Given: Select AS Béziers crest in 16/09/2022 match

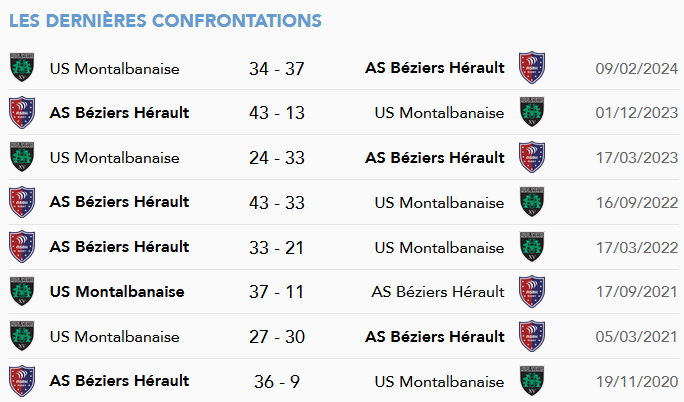Looking at the screenshot, I should [x=22, y=202].
